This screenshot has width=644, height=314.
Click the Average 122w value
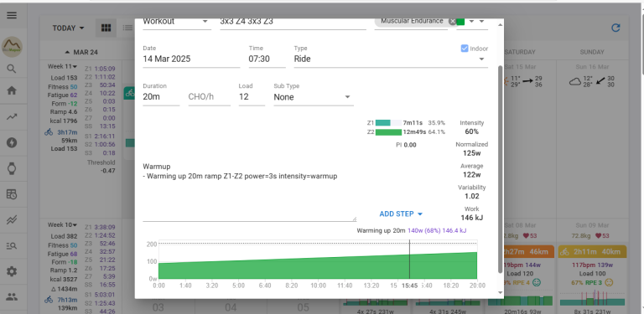(472, 175)
